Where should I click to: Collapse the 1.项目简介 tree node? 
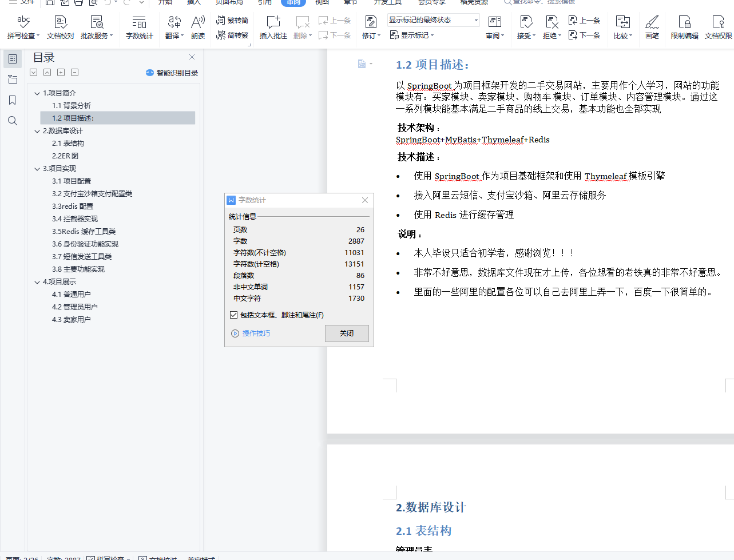[x=37, y=93]
